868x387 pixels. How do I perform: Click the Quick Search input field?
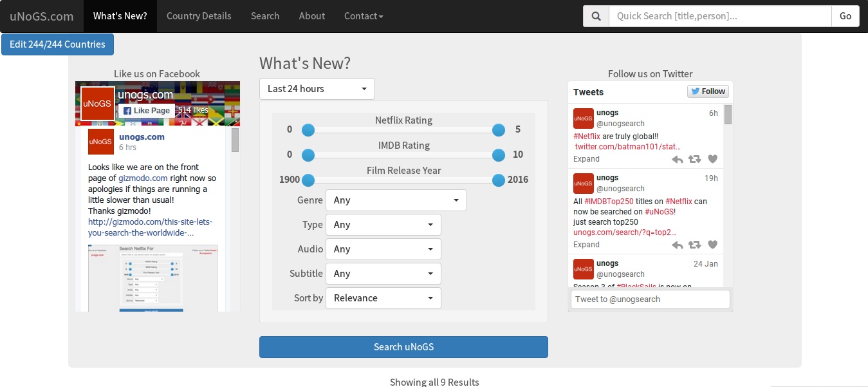719,16
